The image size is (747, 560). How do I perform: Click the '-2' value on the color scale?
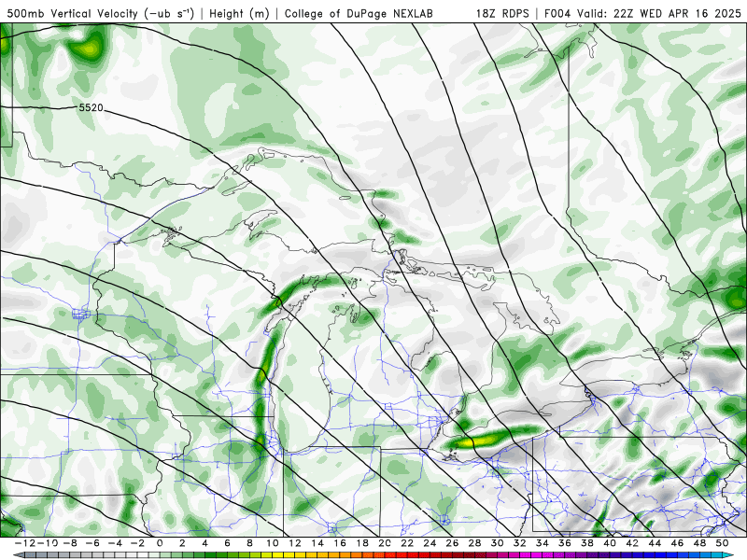coord(138,543)
